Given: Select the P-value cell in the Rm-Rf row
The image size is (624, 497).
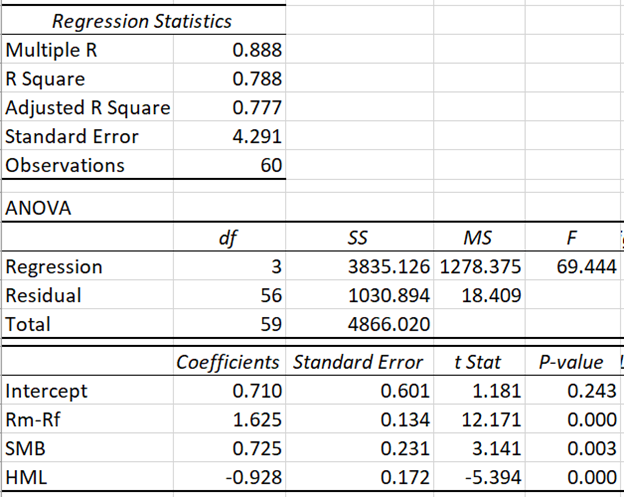Looking at the screenshot, I should click(592, 420).
